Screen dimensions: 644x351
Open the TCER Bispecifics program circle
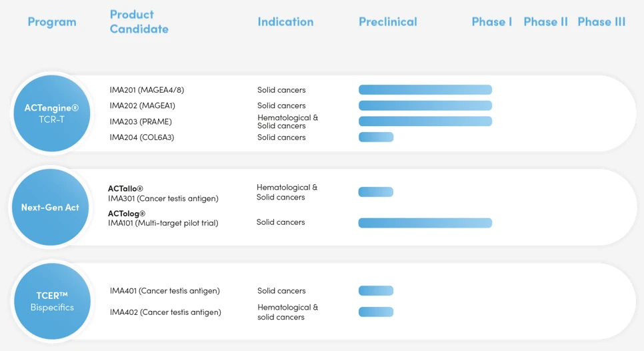pos(52,301)
